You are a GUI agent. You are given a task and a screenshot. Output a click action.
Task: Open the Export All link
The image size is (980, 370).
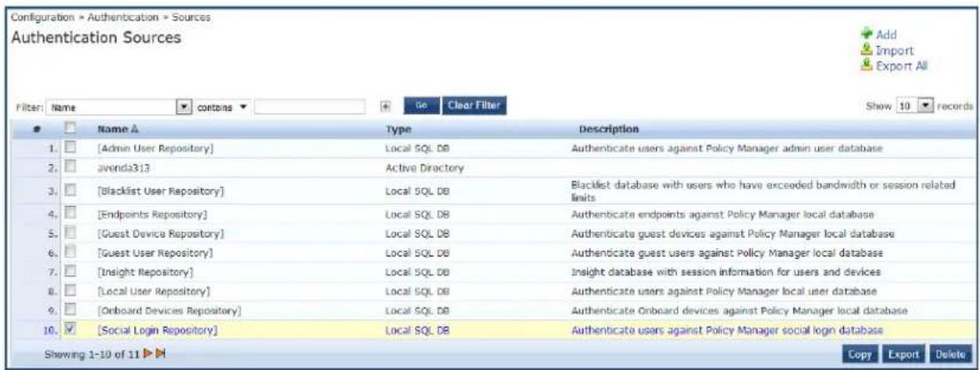(902, 65)
